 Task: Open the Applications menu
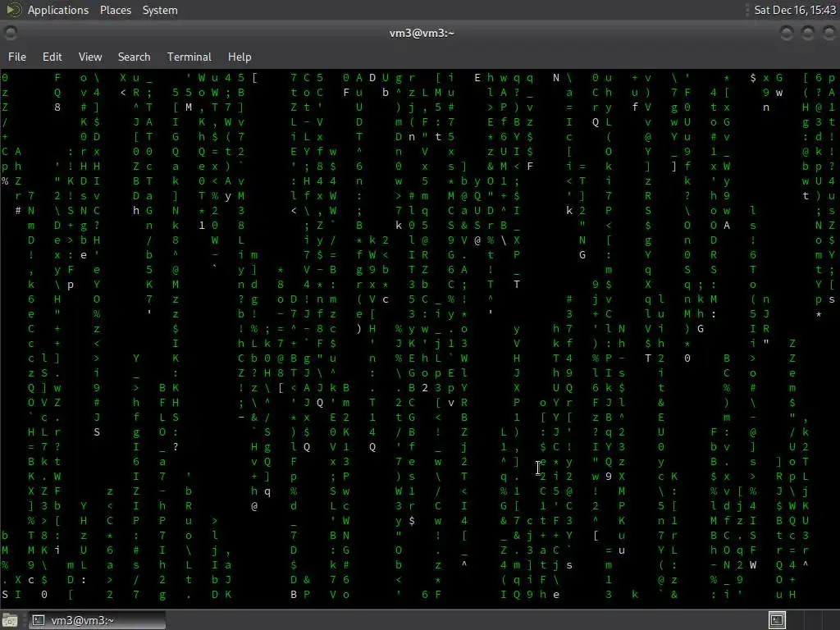[47, 10]
